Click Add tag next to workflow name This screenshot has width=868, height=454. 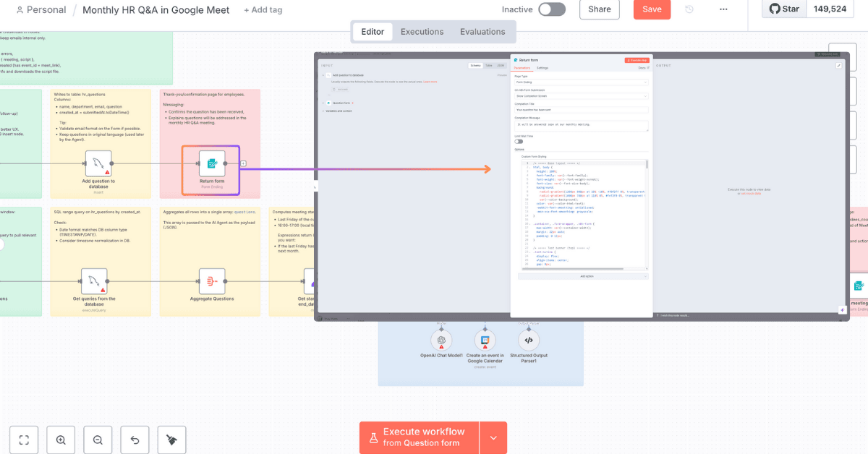pyautogui.click(x=263, y=10)
